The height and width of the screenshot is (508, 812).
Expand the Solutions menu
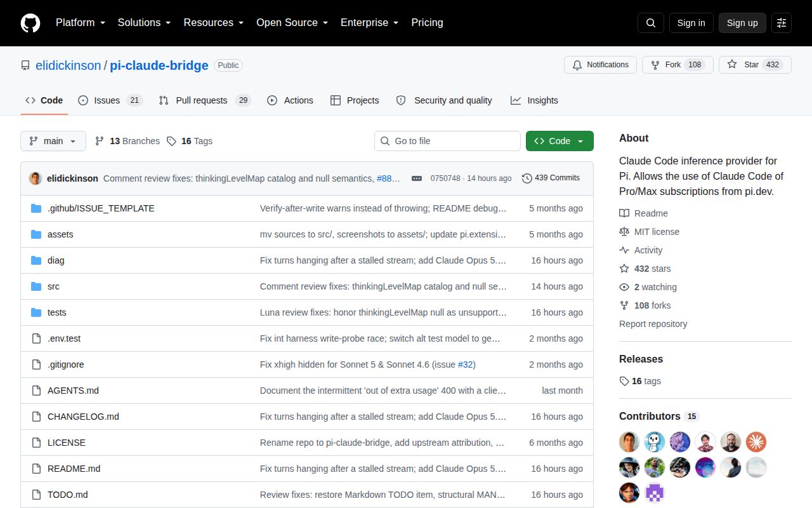pyautogui.click(x=145, y=23)
